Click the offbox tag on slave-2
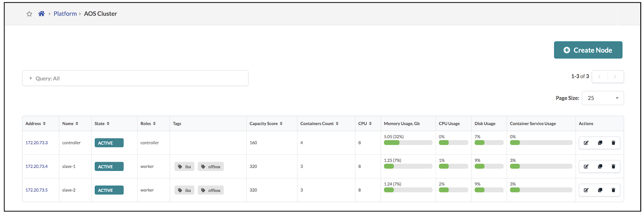The width and height of the screenshot is (644, 215). coord(211,190)
